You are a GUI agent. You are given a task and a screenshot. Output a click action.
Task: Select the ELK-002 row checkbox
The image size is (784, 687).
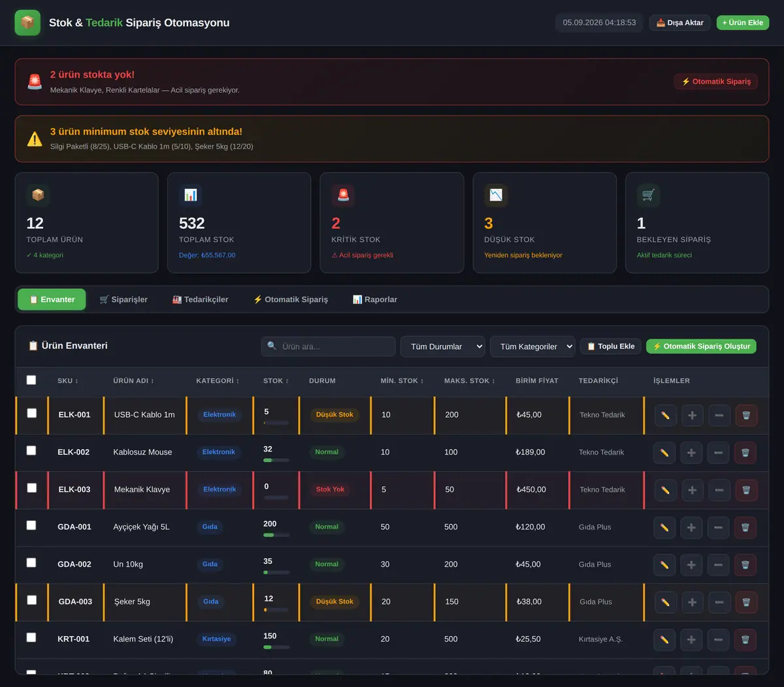coord(31,450)
